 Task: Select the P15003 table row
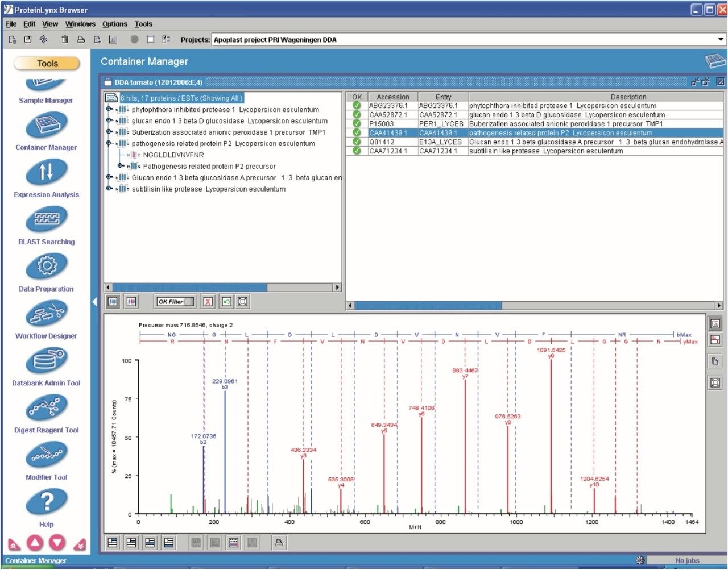click(x=535, y=123)
